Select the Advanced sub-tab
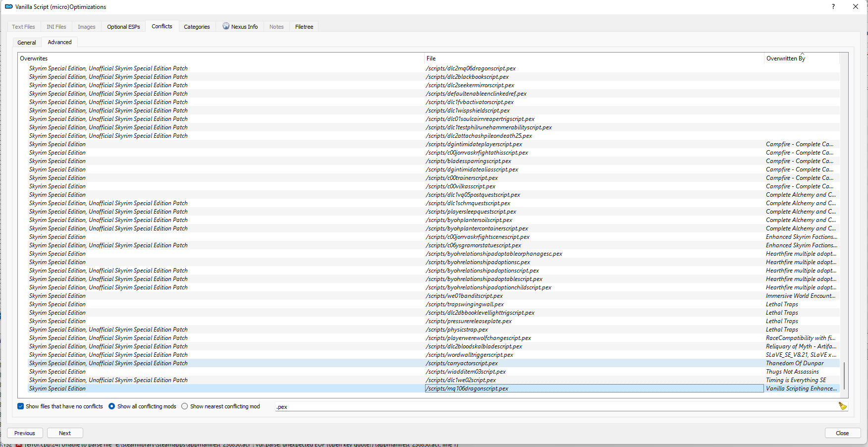868x447 pixels. point(59,42)
